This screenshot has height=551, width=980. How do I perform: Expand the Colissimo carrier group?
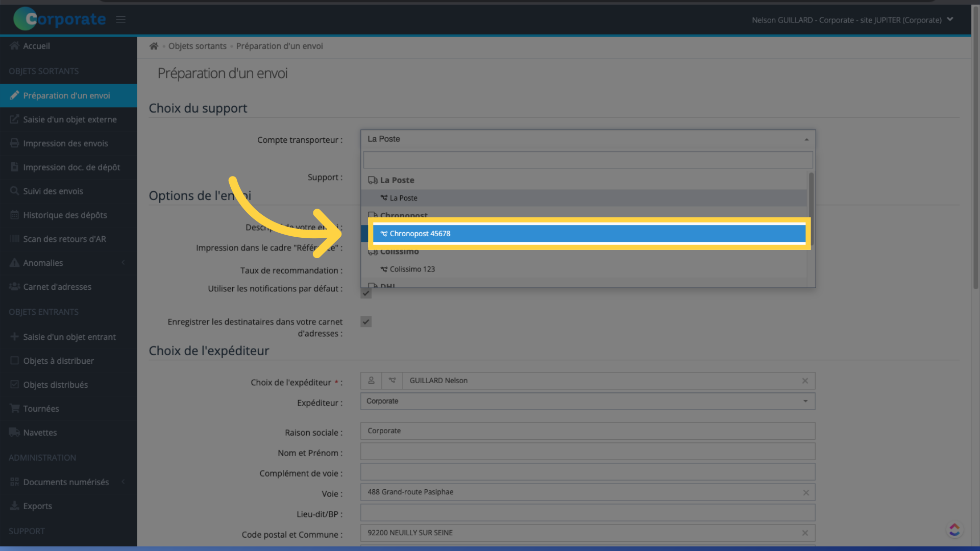click(398, 251)
